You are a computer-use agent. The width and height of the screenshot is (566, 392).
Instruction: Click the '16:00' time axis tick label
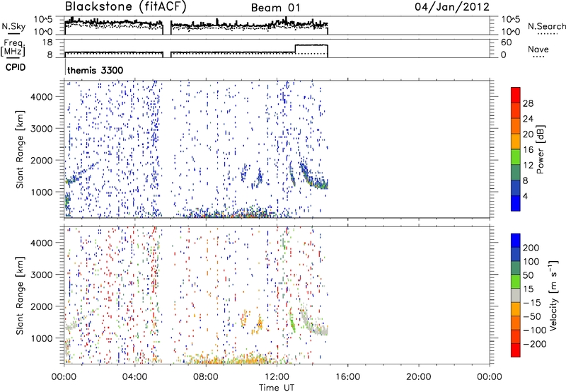[347, 377]
